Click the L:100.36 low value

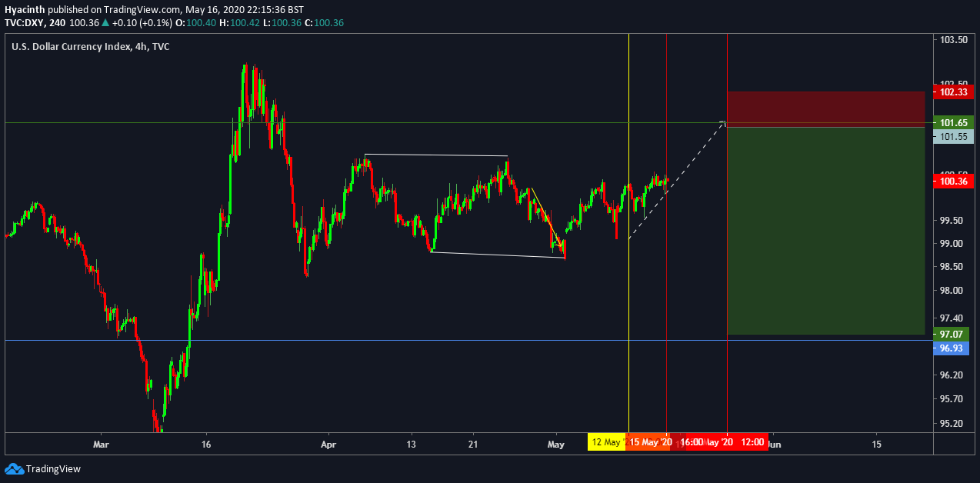pos(281,23)
